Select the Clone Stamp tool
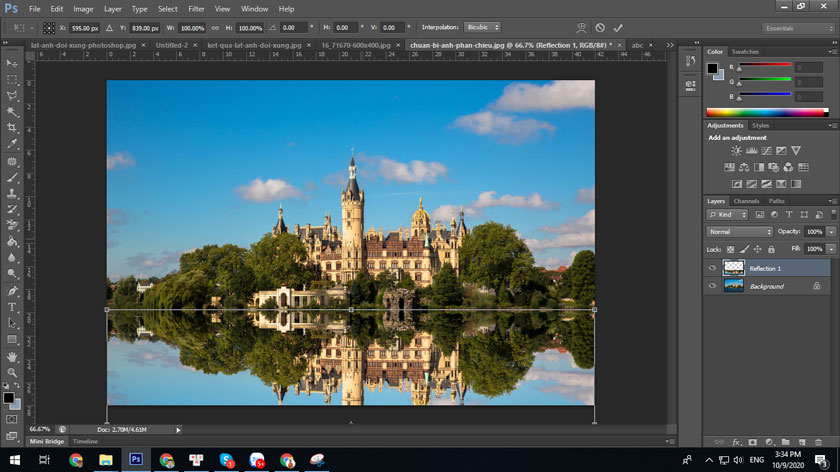 coord(12,193)
